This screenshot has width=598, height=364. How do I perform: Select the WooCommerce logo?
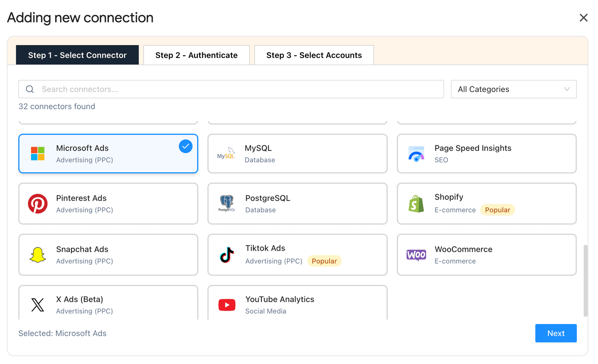tap(416, 254)
